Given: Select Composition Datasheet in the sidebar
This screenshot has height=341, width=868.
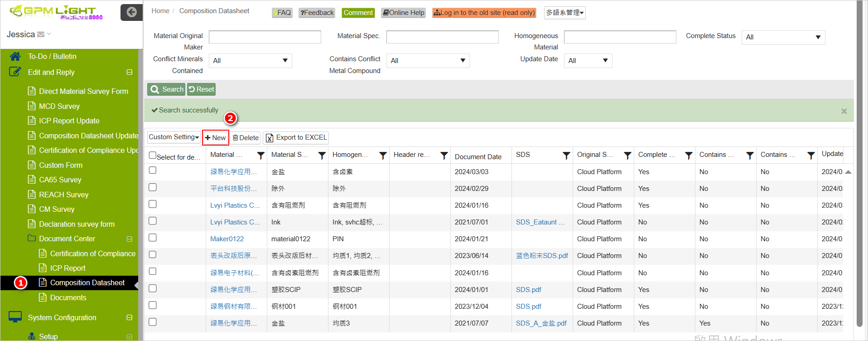Looking at the screenshot, I should pyautogui.click(x=87, y=283).
